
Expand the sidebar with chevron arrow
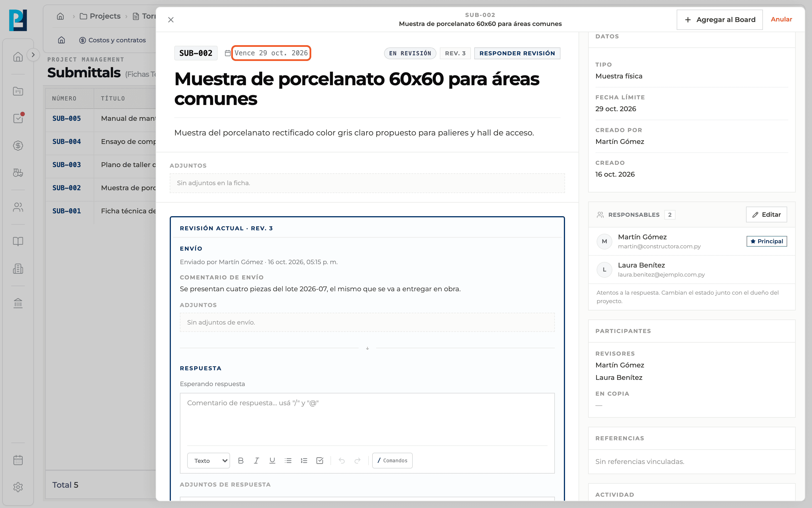point(33,55)
